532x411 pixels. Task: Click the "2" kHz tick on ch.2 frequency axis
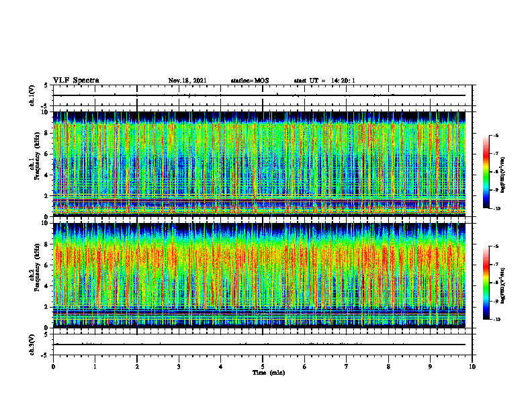(47, 307)
